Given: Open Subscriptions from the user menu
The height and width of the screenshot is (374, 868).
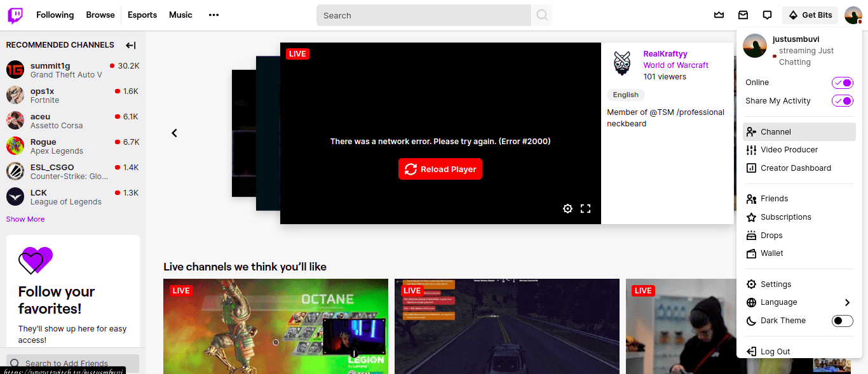Looking at the screenshot, I should [799, 217].
